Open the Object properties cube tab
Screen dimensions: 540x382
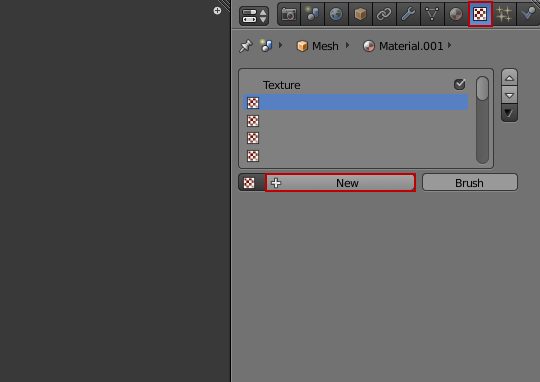point(361,14)
